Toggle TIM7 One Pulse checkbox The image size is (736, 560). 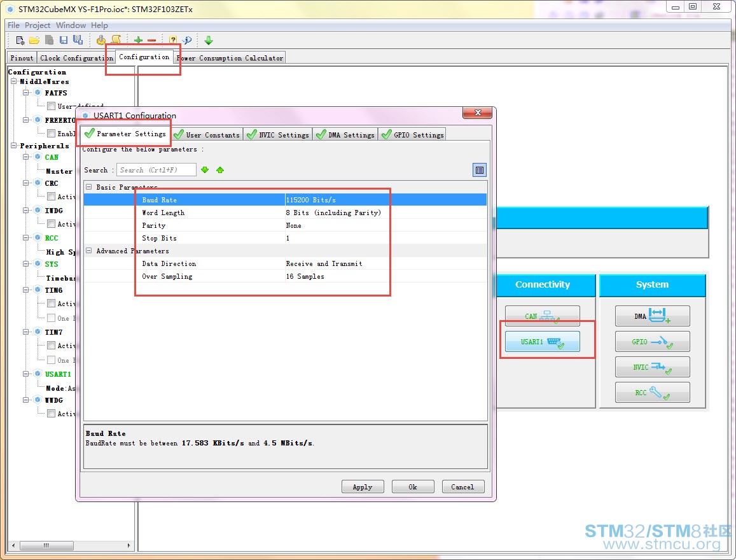pyautogui.click(x=51, y=360)
